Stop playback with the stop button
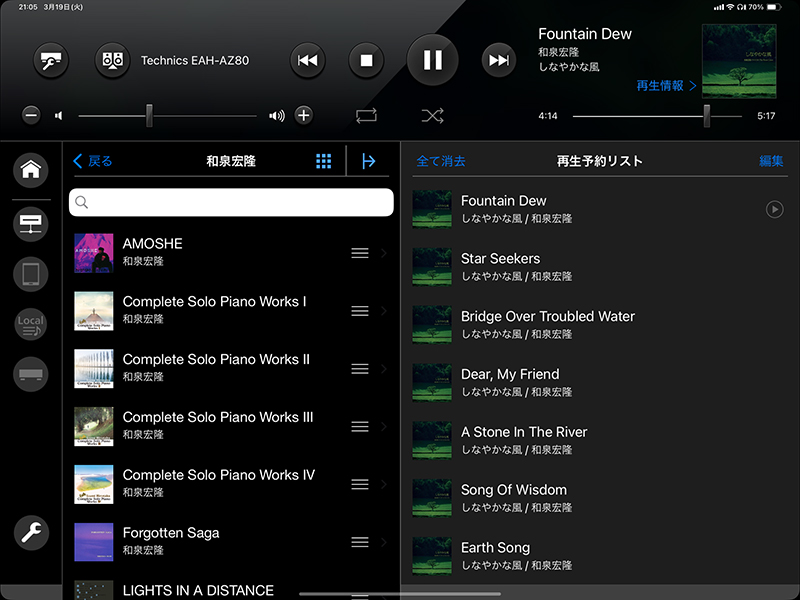Viewport: 800px width, 600px height. click(366, 60)
